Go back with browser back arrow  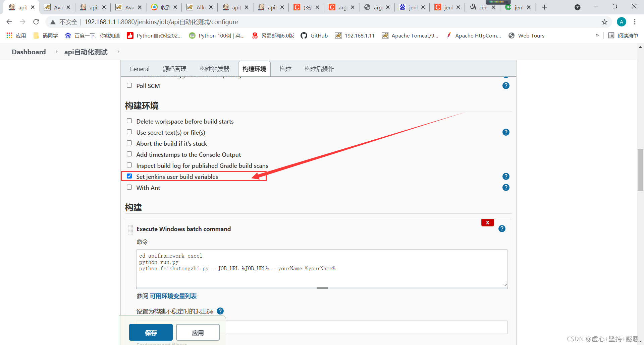(x=9, y=22)
